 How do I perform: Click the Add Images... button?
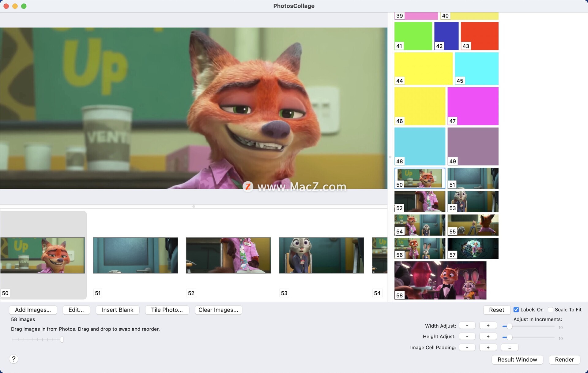click(33, 310)
